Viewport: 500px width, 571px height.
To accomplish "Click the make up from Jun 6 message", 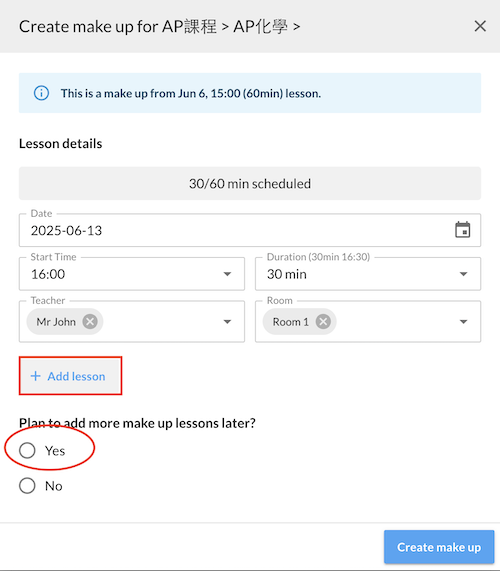I will point(191,94).
